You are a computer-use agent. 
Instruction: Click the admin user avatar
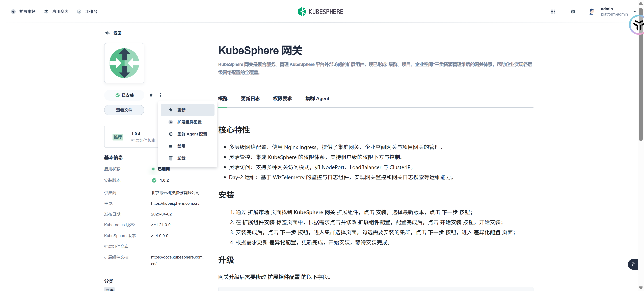[592, 12]
